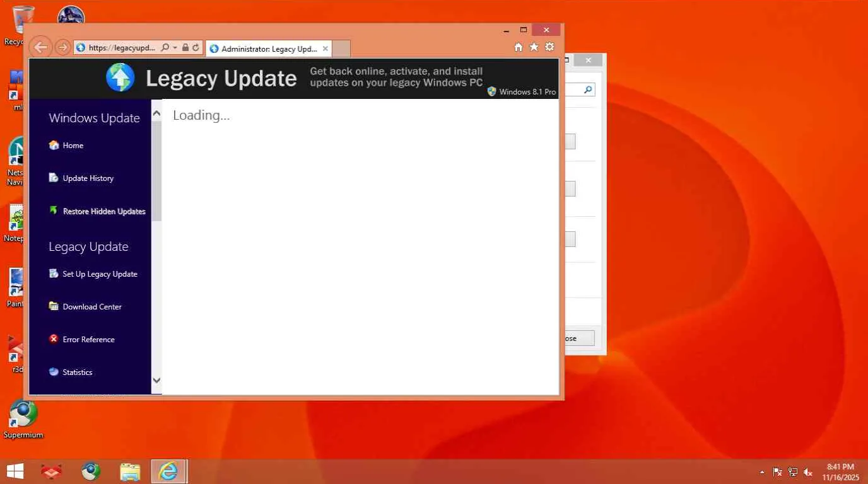Click the Legacy Update globe logo
The width and height of the screenshot is (868, 484).
[120, 78]
